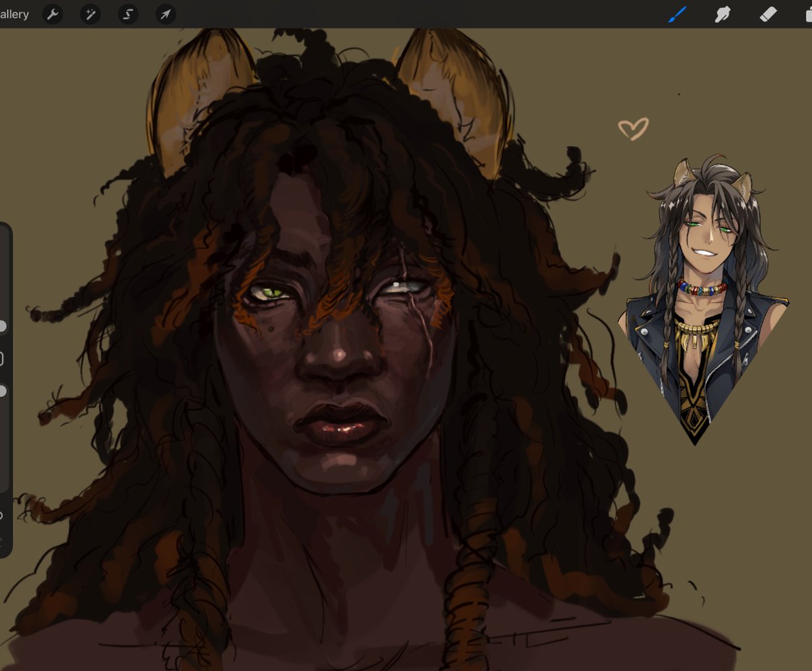Activate the Transform arrow tool
Viewport: 812px width, 671px height.
pos(166,14)
